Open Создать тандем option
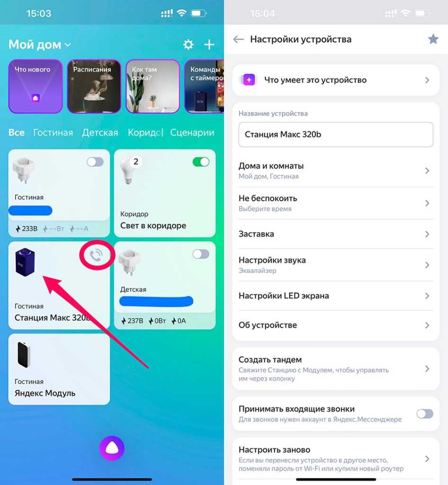 click(x=336, y=368)
